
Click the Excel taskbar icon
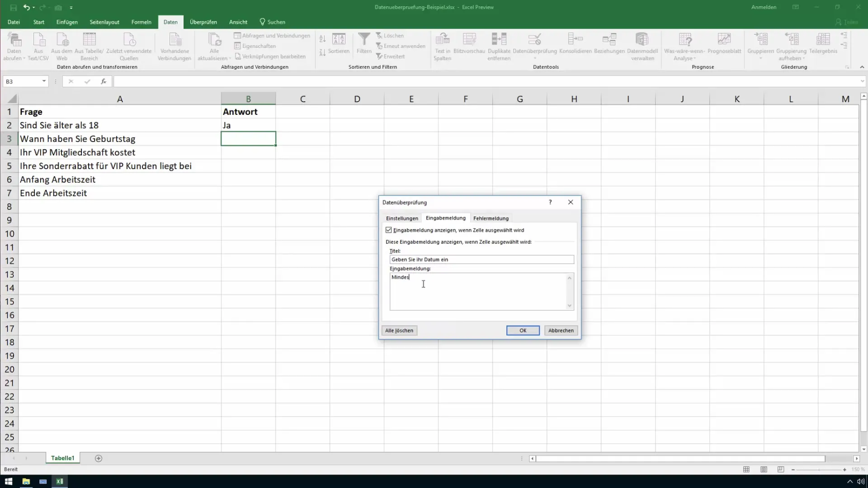point(60,481)
